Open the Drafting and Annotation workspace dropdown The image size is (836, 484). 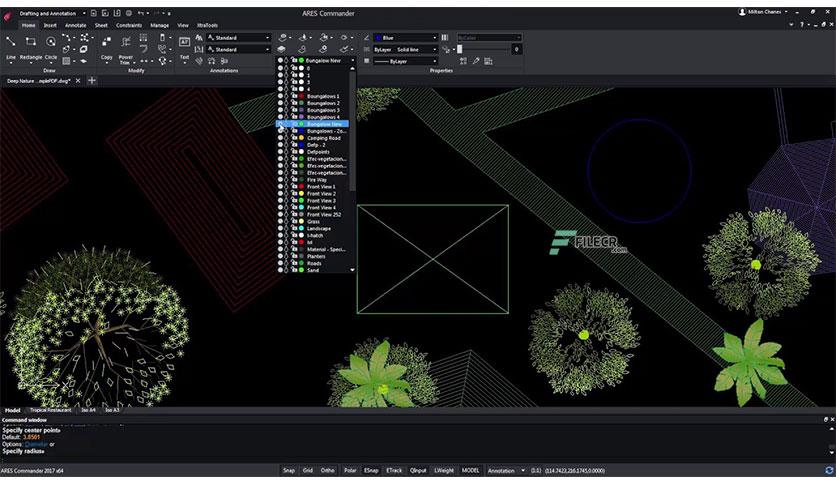[52, 13]
